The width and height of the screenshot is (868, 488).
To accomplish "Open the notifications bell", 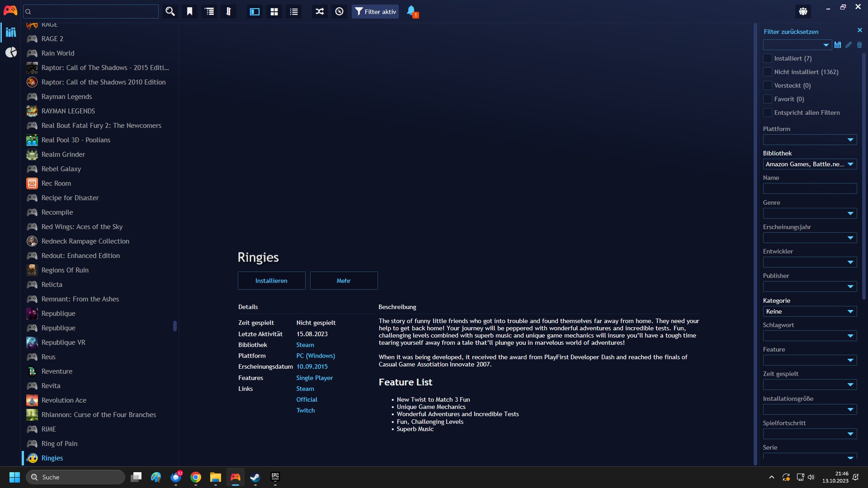I will tap(410, 11).
